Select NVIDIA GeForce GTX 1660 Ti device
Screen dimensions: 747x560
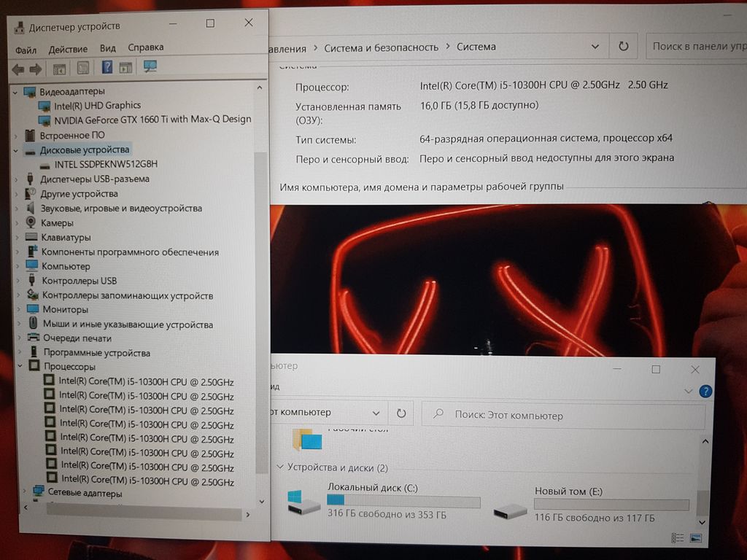click(152, 119)
